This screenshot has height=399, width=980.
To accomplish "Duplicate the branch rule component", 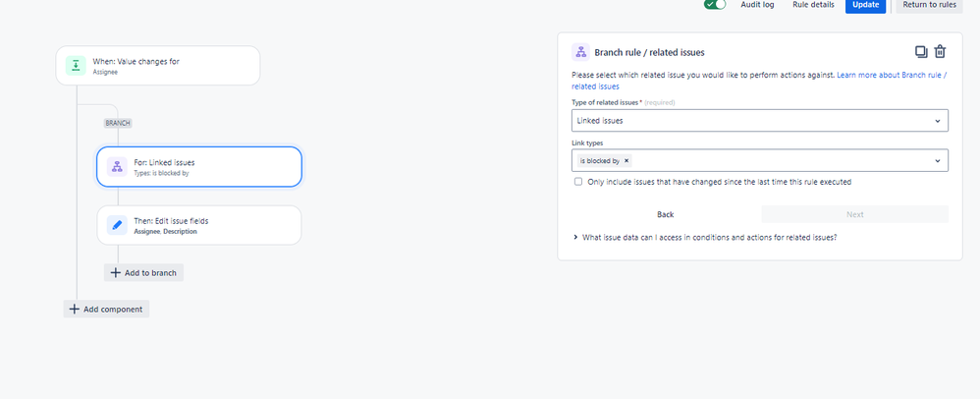I will pos(921,52).
